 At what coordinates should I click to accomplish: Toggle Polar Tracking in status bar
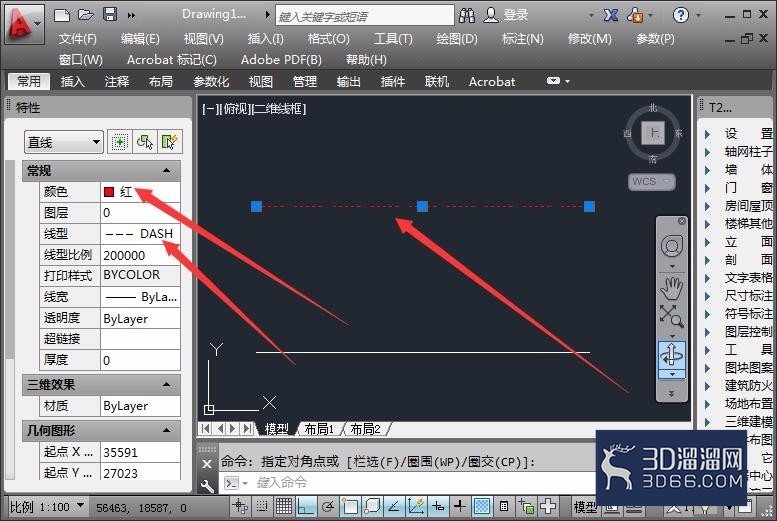point(328,506)
